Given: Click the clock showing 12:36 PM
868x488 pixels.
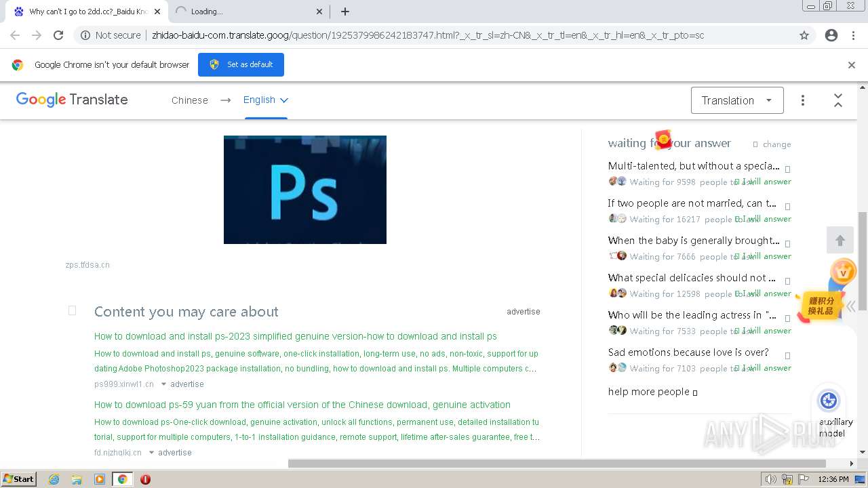Looking at the screenshot, I should point(833,479).
